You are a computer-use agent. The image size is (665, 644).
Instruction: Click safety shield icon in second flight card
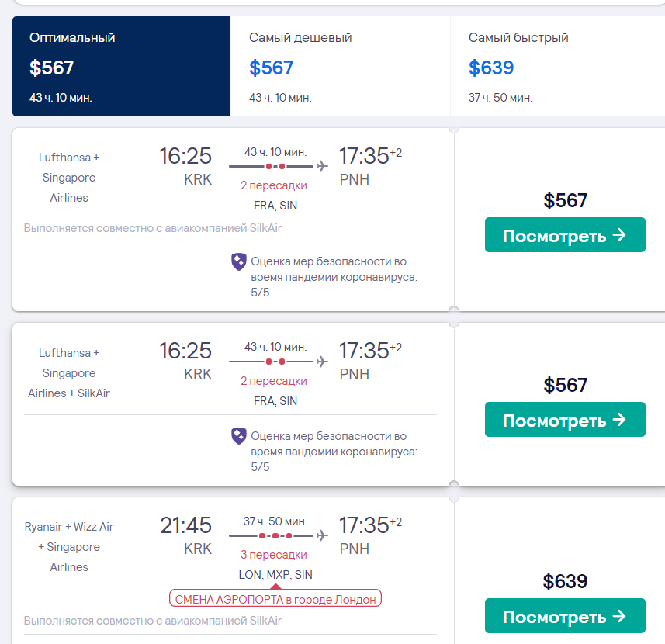pyautogui.click(x=239, y=436)
